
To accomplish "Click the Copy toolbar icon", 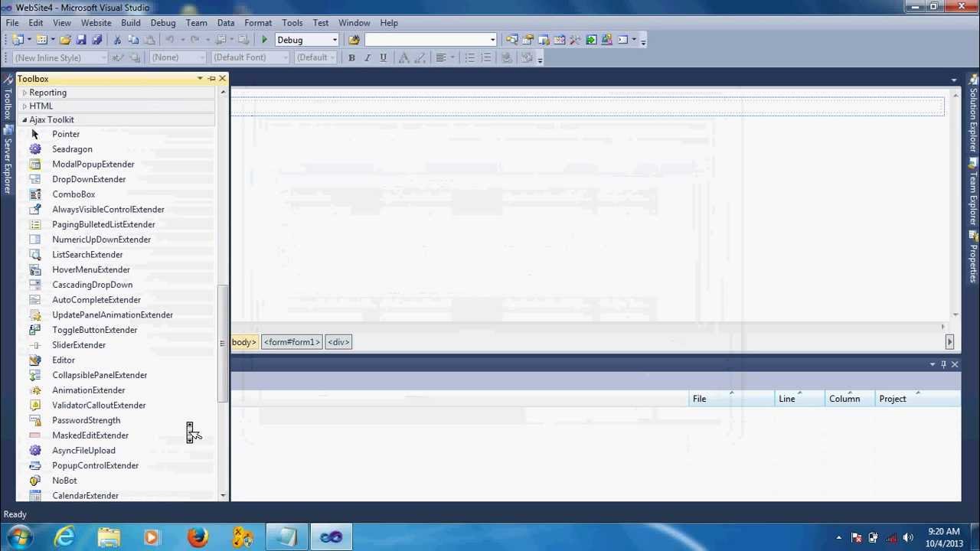I will [x=133, y=40].
